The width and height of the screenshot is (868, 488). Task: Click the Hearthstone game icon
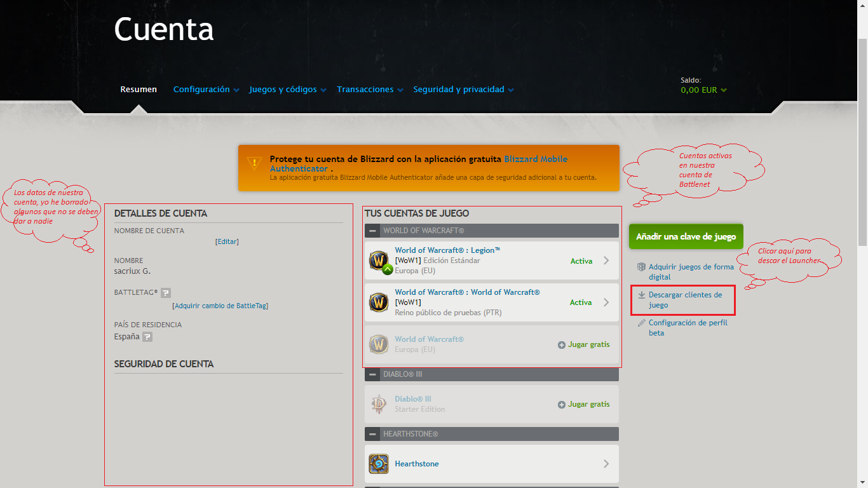click(379, 464)
